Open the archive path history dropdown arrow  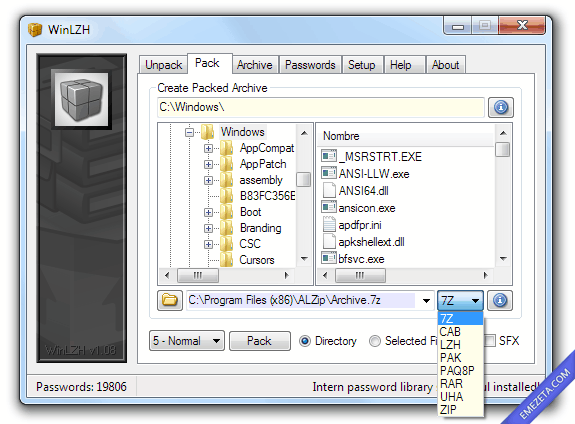pyautogui.click(x=426, y=301)
